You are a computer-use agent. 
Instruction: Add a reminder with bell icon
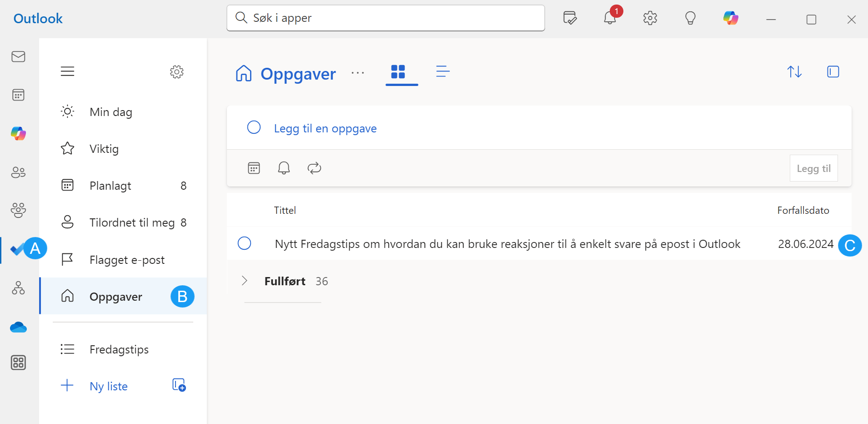[284, 168]
